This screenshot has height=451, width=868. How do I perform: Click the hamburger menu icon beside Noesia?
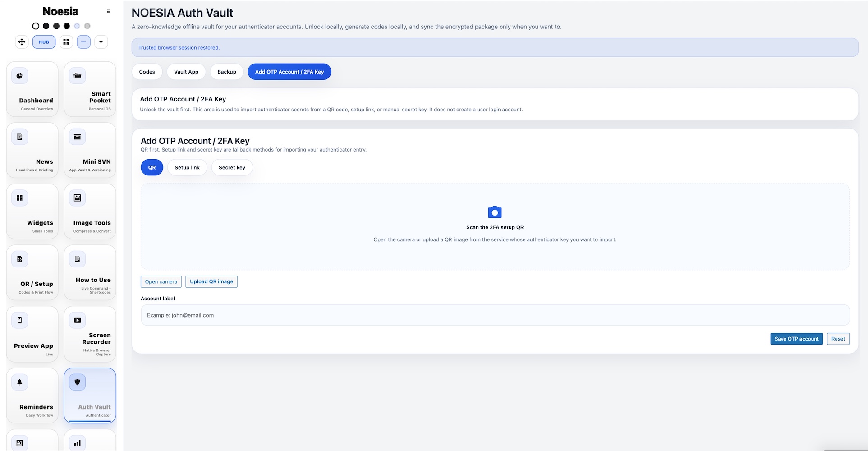109,11
